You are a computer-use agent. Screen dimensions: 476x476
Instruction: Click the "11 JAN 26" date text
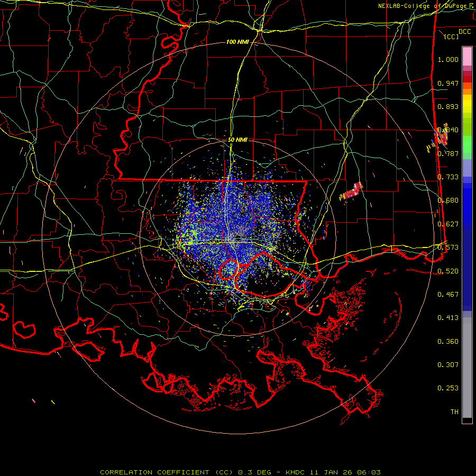point(331,472)
